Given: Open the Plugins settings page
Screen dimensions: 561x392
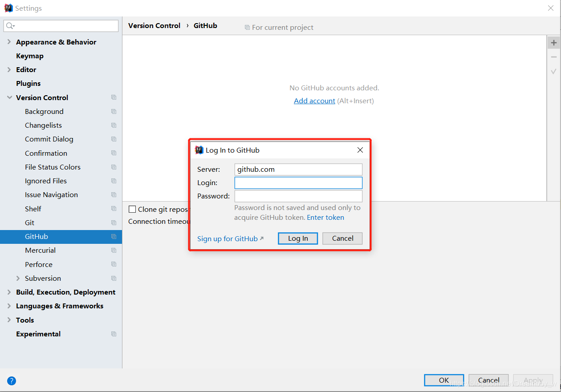Looking at the screenshot, I should (x=28, y=84).
